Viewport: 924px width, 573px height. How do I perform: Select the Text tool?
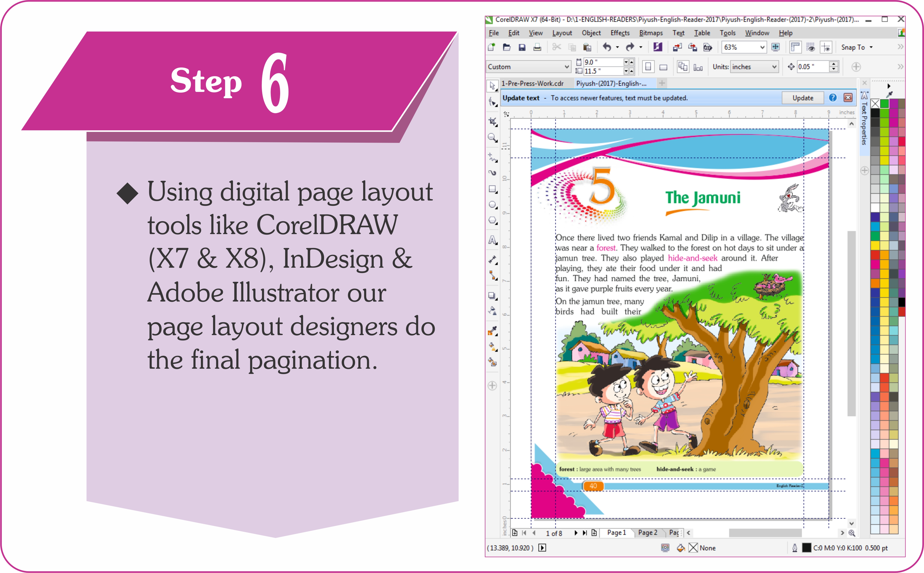[x=492, y=240]
